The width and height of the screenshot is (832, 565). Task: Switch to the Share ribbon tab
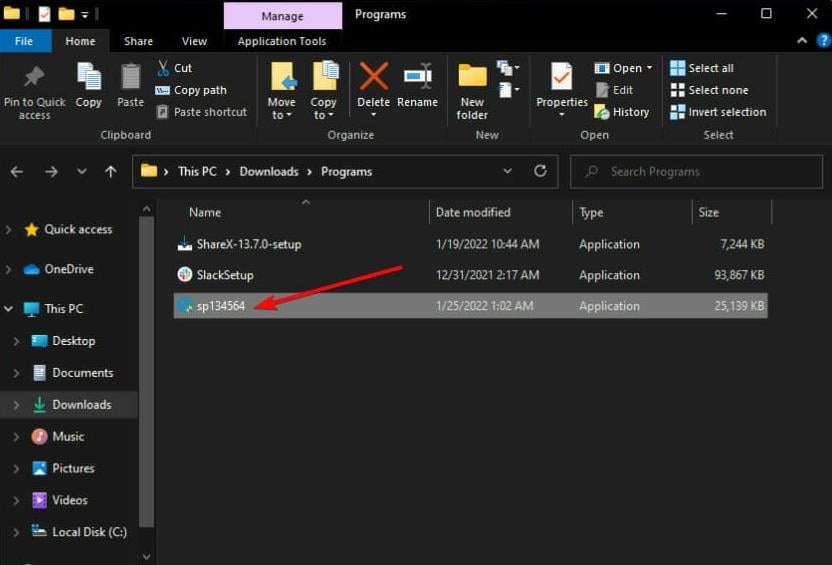click(x=138, y=41)
